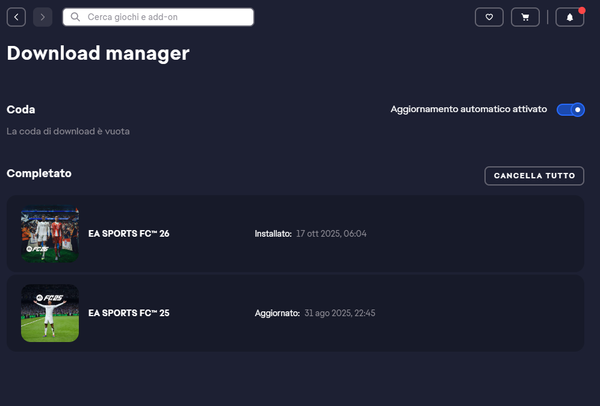Open the wishlist heart icon
Image resolution: width=600 pixels, height=406 pixels.
[488, 17]
